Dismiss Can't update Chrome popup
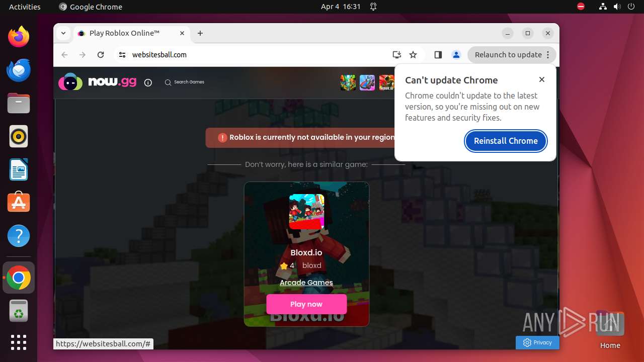 pos(542,79)
